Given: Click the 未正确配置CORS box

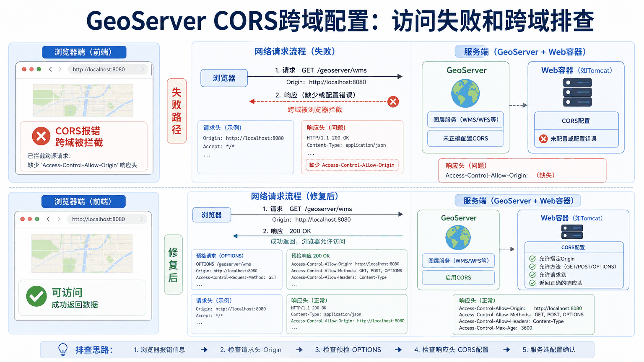Looking at the screenshot, I should [465, 138].
